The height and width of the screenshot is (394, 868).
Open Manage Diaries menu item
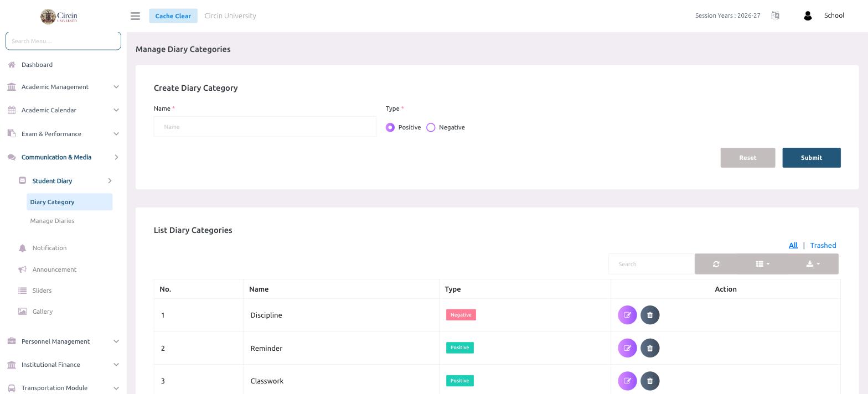(x=52, y=221)
